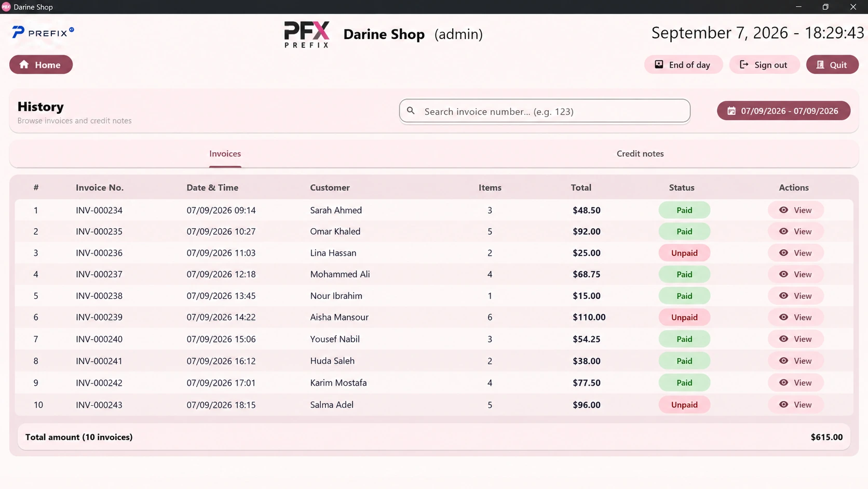
Task: Click customer Yousef Nabil
Action: point(335,339)
